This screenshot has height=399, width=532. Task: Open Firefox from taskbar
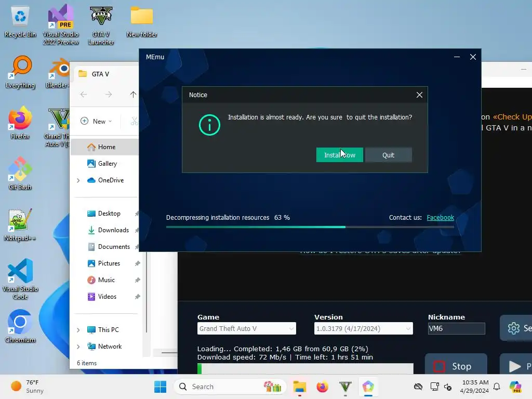pos(322,387)
